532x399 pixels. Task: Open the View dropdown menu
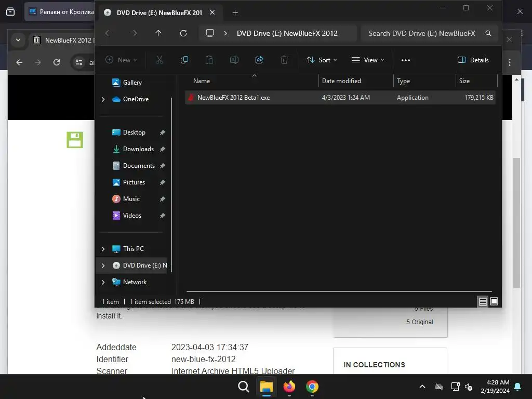[x=368, y=60]
